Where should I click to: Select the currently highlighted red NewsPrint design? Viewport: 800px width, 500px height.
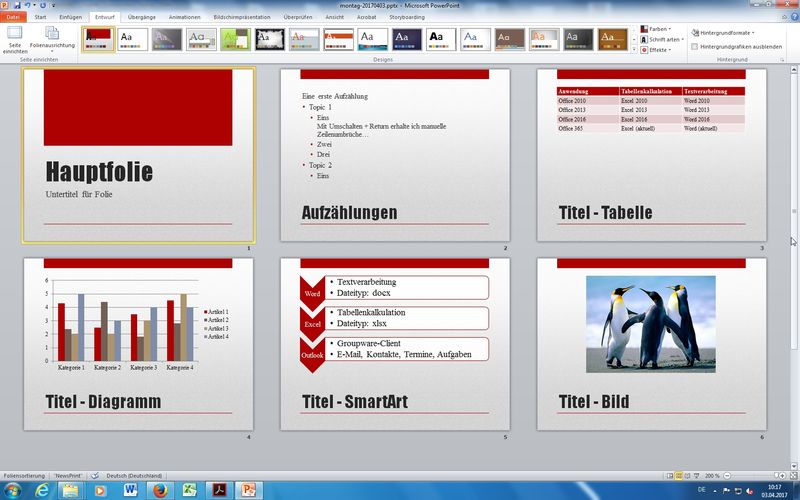pyautogui.click(x=98, y=39)
